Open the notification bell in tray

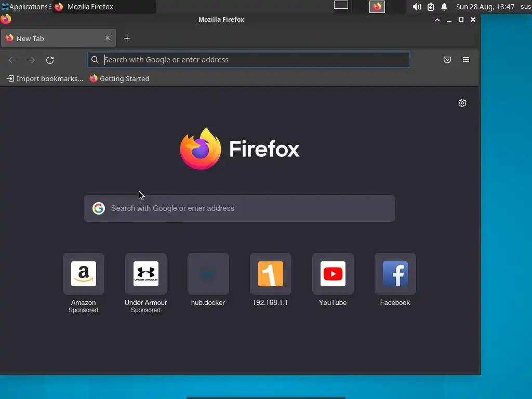coord(444,7)
